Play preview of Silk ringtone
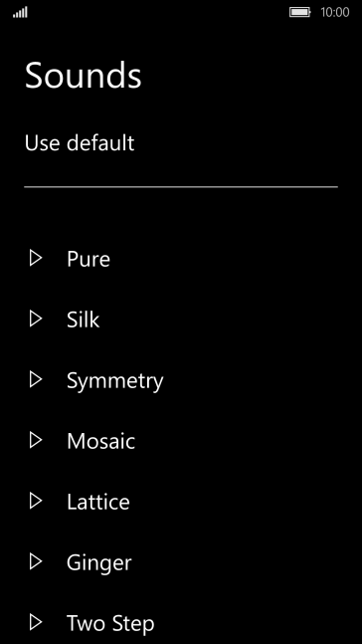This screenshot has width=362, height=644. 36,320
